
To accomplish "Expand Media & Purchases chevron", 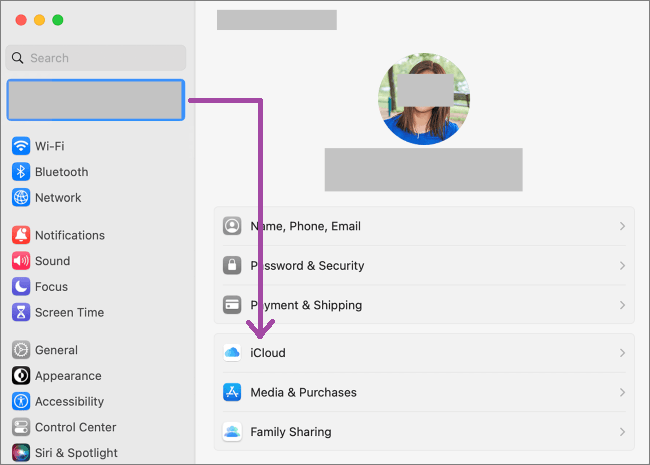I will pyautogui.click(x=622, y=392).
